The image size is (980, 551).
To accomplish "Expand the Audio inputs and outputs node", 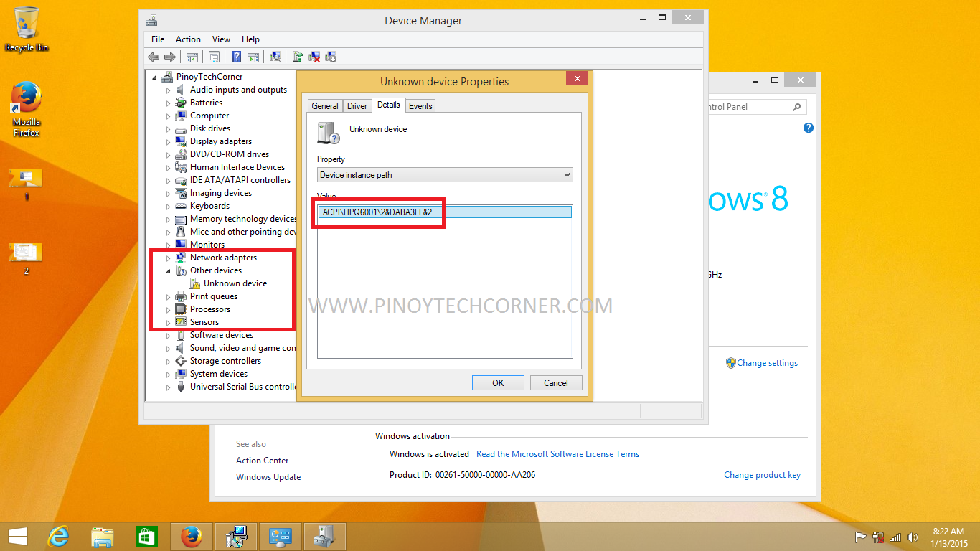I will point(169,90).
